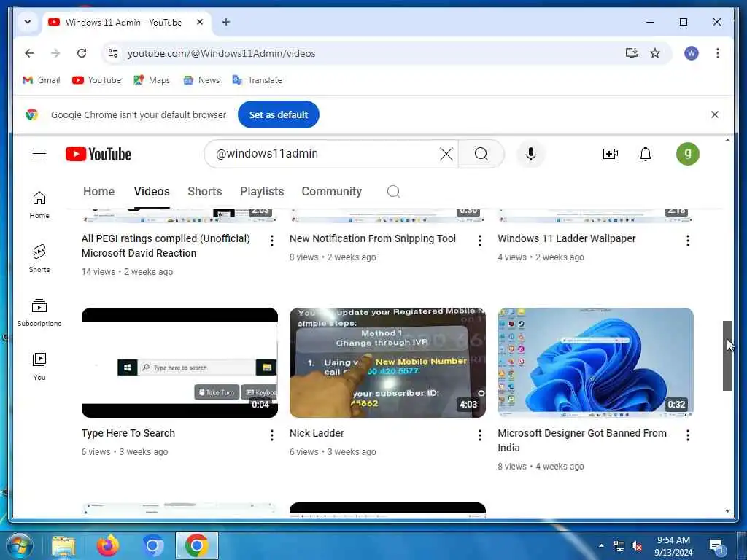Open the Translate bookmark

[258, 80]
